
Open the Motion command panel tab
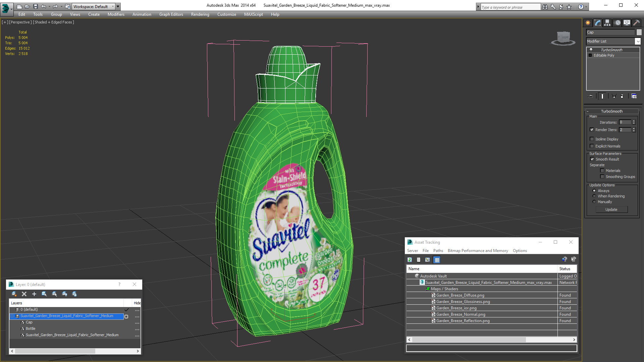(x=618, y=23)
